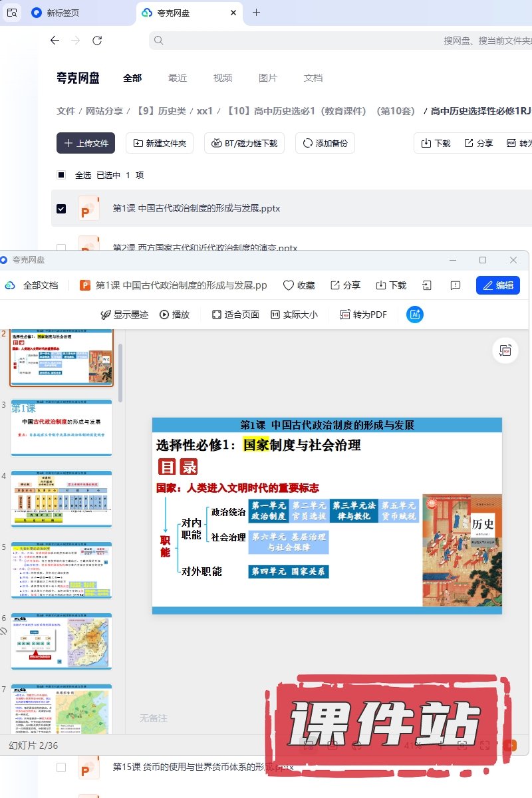Screen dimensions: 532x798
Task: Start slideshow with the 播放 play button
Action: pyautogui.click(x=174, y=315)
